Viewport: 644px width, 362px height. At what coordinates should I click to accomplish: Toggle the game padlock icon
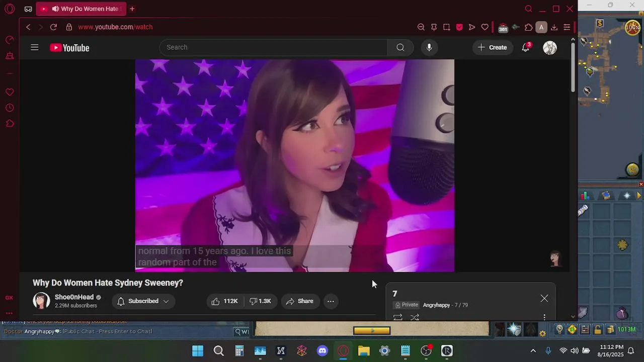point(597,330)
